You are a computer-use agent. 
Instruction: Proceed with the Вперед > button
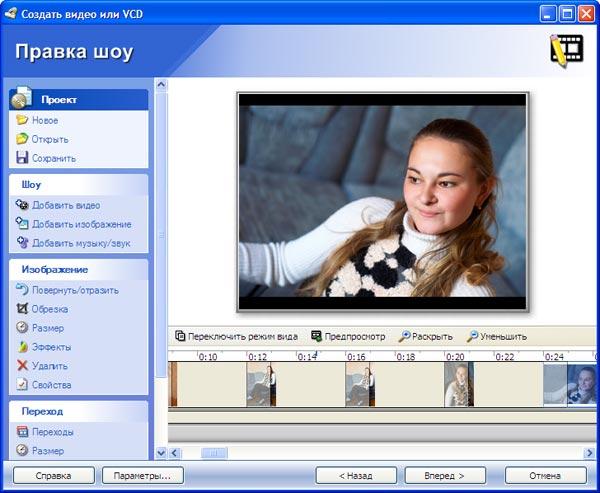(445, 475)
